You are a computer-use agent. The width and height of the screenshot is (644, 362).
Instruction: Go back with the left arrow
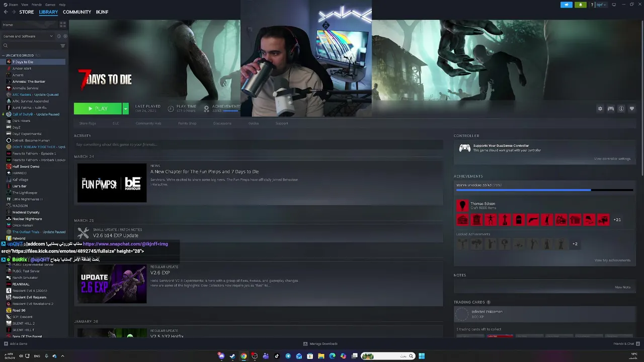6,12
